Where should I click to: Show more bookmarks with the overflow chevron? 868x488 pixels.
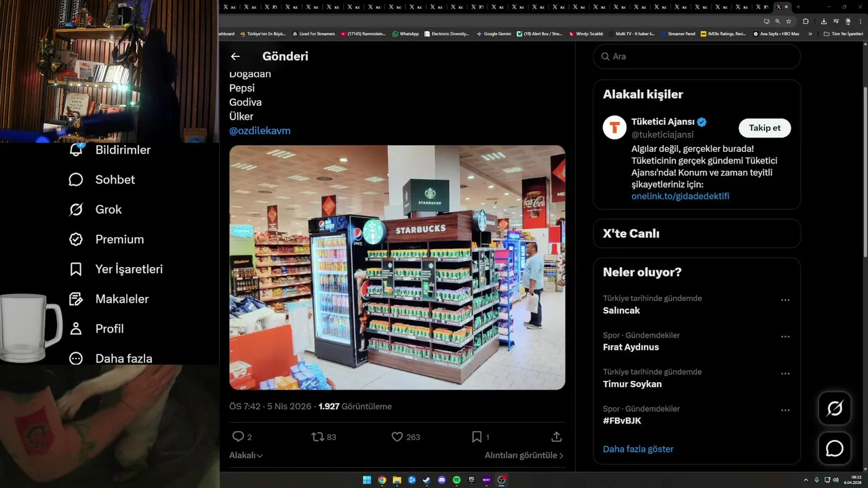tap(810, 33)
